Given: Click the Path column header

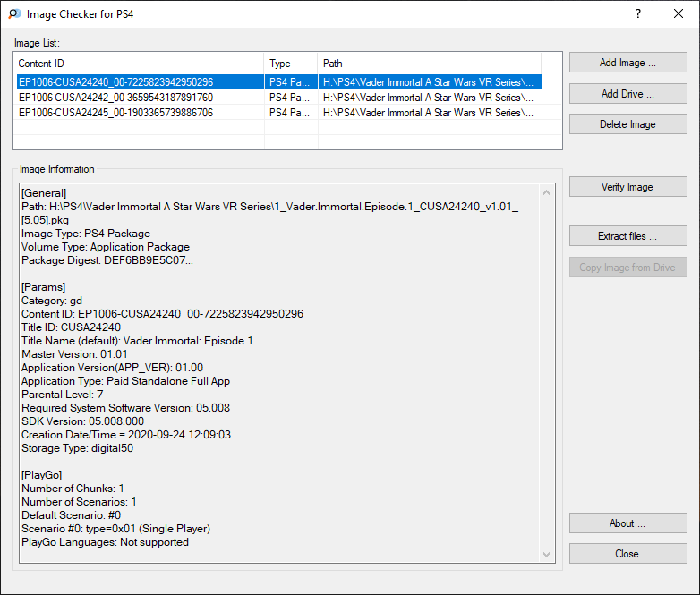Looking at the screenshot, I should (430, 64).
